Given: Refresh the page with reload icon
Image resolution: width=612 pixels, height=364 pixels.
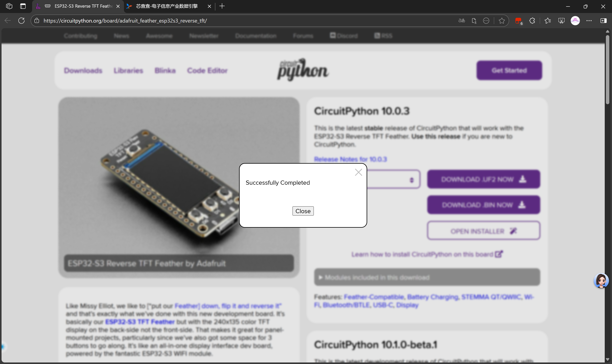Looking at the screenshot, I should [x=21, y=21].
